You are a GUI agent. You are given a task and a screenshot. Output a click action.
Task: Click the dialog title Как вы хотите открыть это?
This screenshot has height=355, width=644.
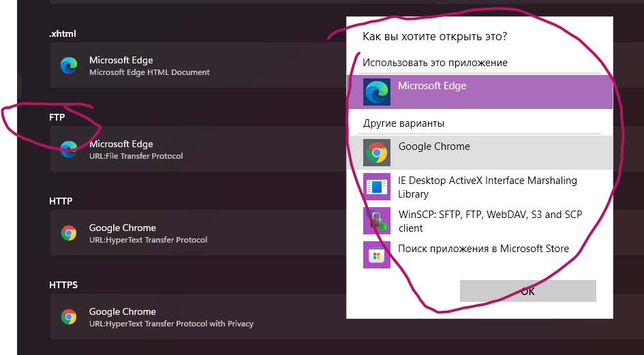(x=435, y=37)
